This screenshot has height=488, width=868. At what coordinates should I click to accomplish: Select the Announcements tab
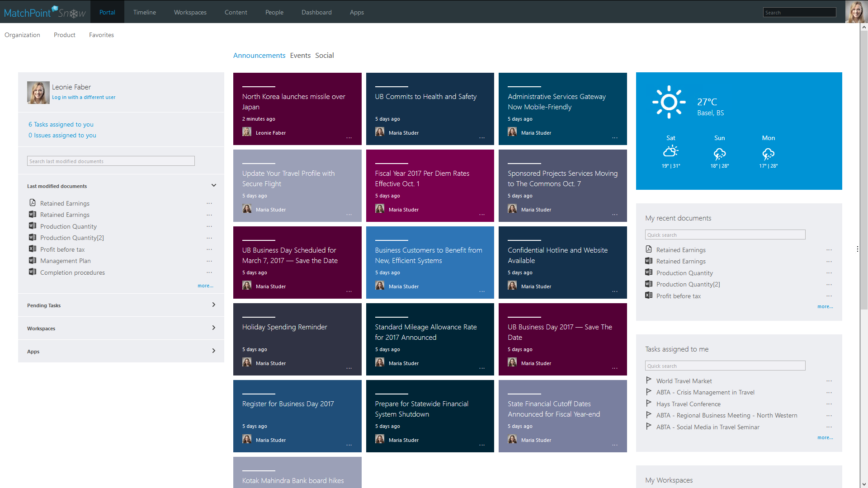pyautogui.click(x=259, y=55)
